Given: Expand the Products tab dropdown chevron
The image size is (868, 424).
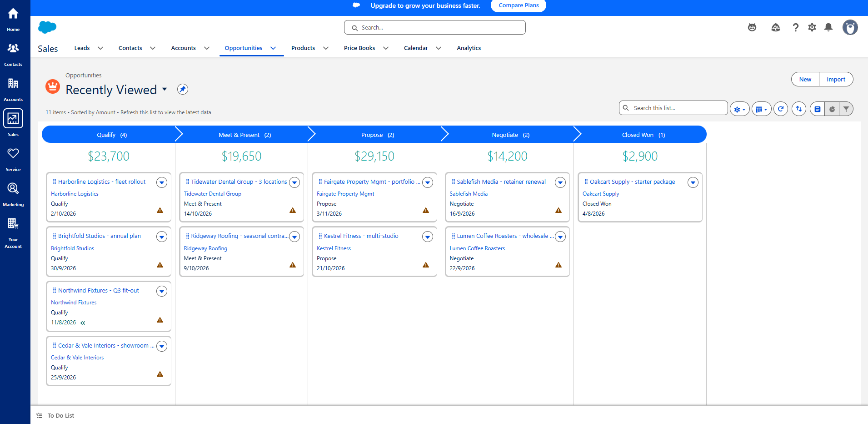Looking at the screenshot, I should 326,48.
